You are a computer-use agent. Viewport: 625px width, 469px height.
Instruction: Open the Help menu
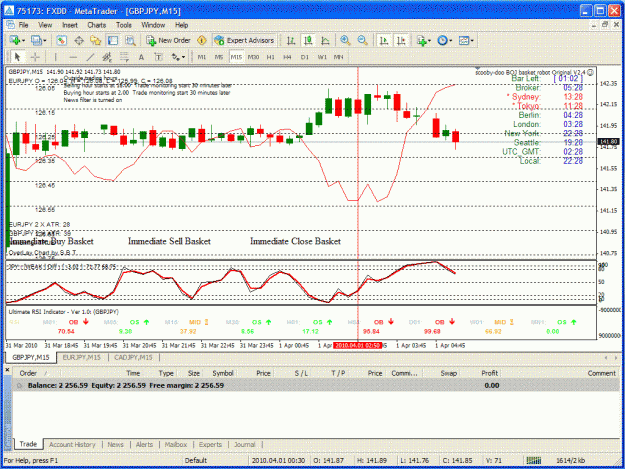[181, 25]
